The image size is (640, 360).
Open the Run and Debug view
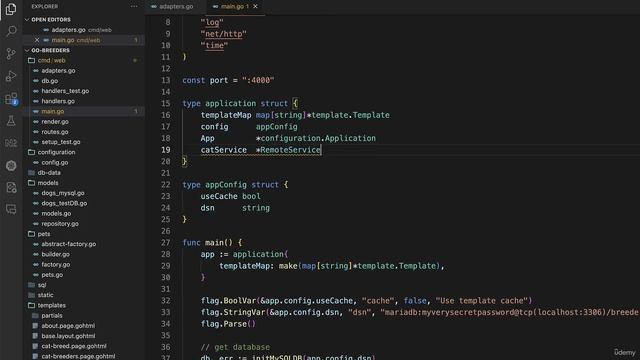[x=11, y=76]
